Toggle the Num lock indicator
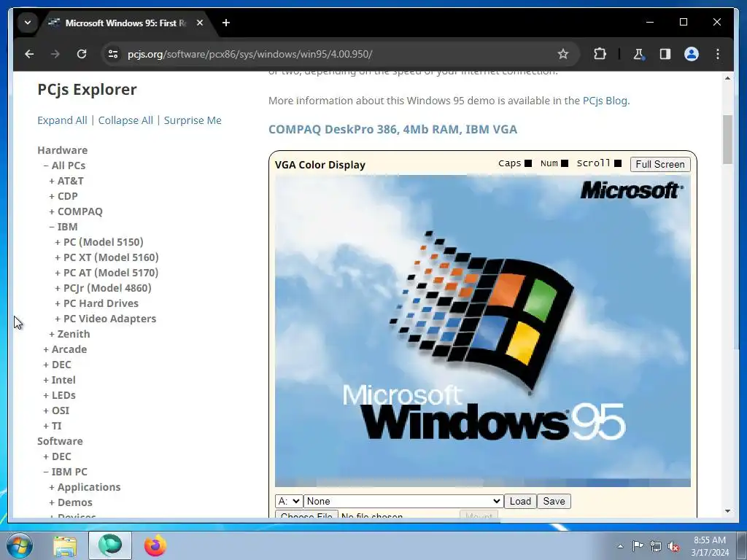 coord(565,163)
